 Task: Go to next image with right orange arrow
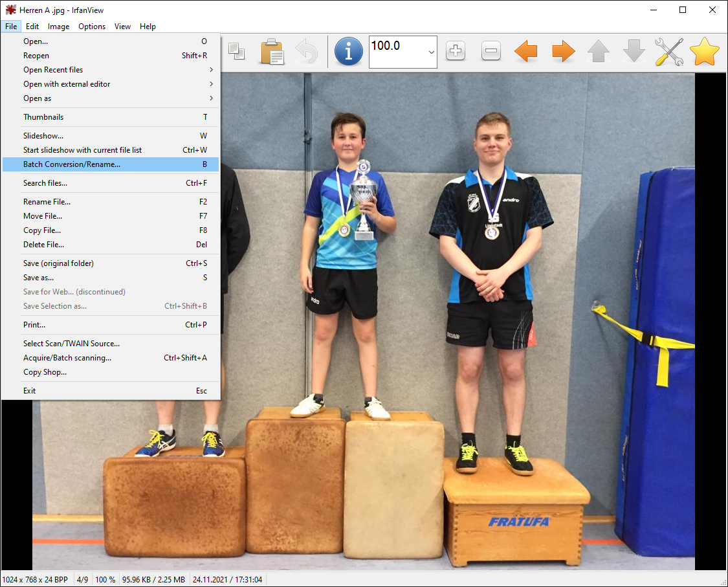click(x=563, y=51)
